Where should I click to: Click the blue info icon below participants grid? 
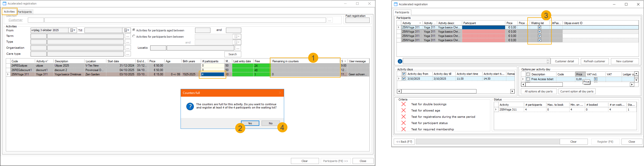(400, 61)
